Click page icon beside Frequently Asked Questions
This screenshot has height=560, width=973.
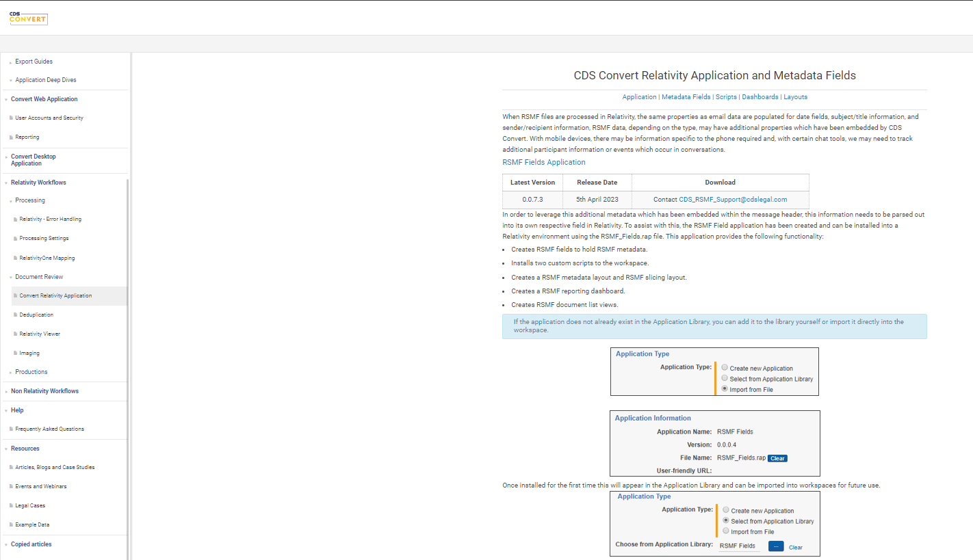pos(11,429)
